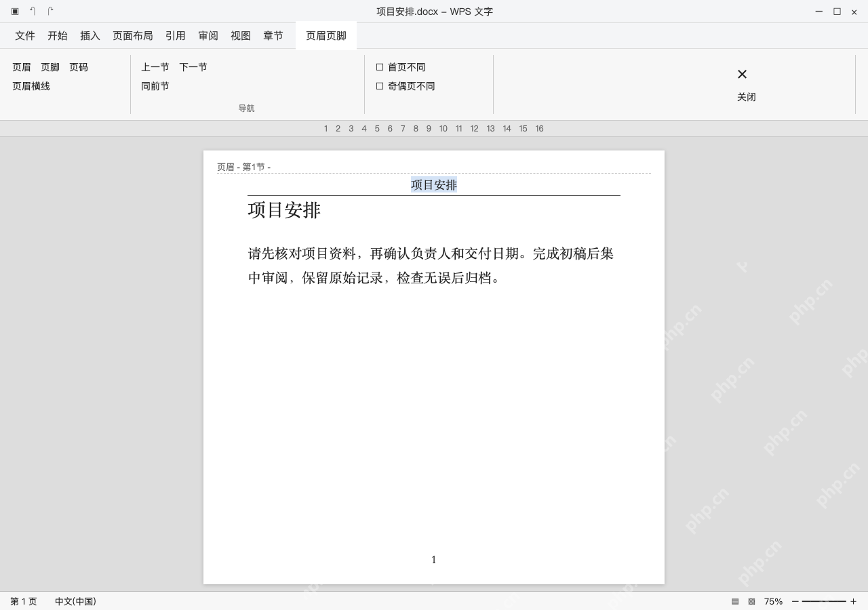Click the 页眉 button in the ribbon
Image resolution: width=868 pixels, height=610 pixels.
tap(22, 67)
